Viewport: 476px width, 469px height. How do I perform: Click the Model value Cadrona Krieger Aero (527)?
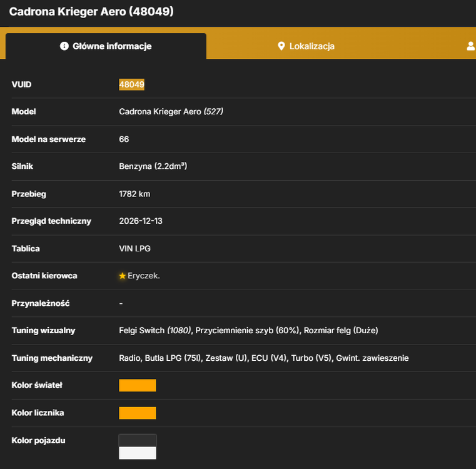click(x=171, y=112)
